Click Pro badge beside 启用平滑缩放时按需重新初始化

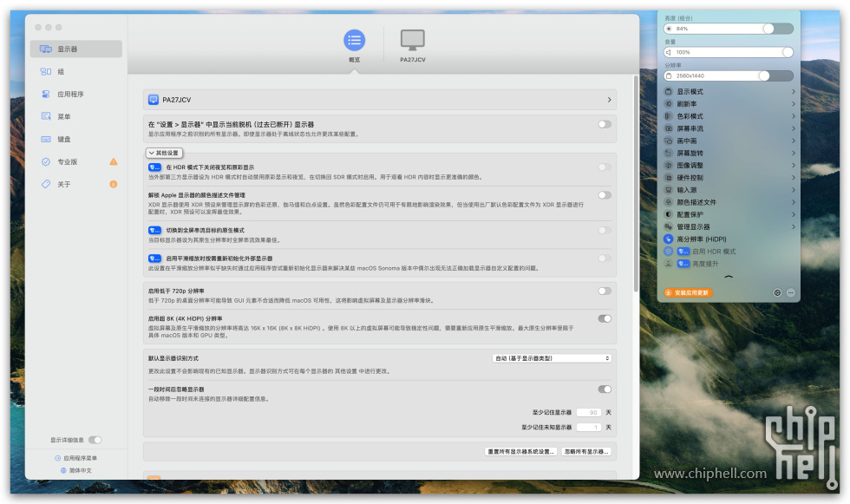[x=155, y=259]
